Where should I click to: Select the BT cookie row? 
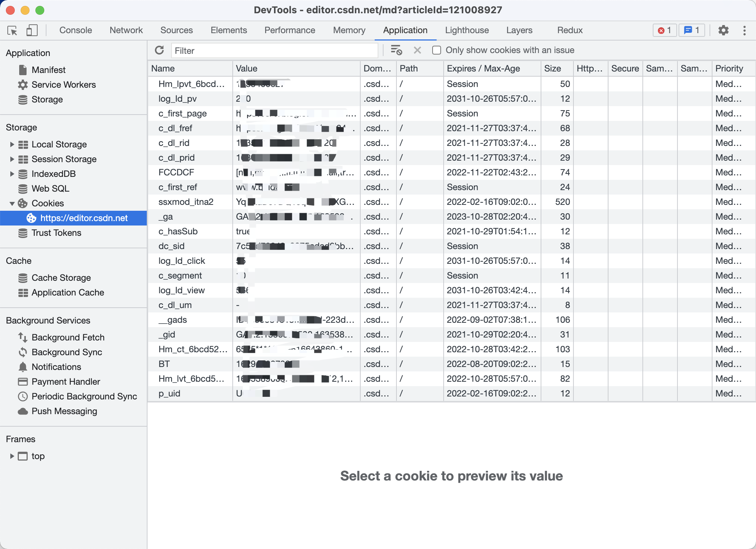pos(451,364)
